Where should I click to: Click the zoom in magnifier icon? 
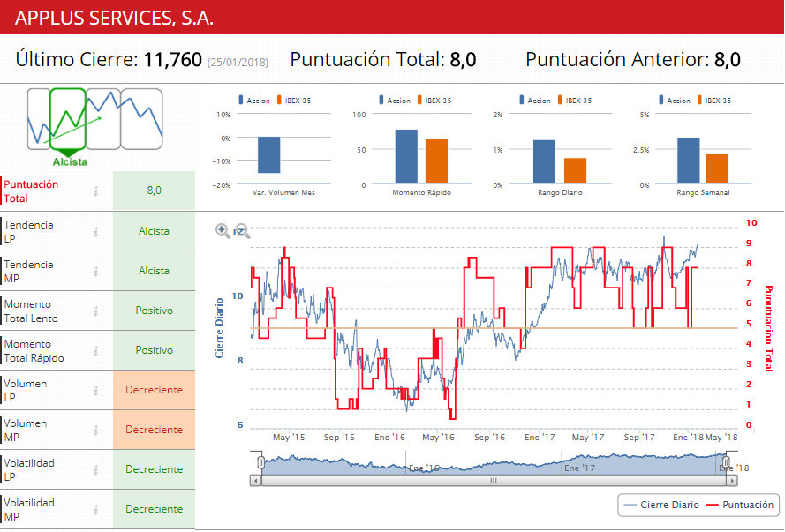pyautogui.click(x=223, y=230)
